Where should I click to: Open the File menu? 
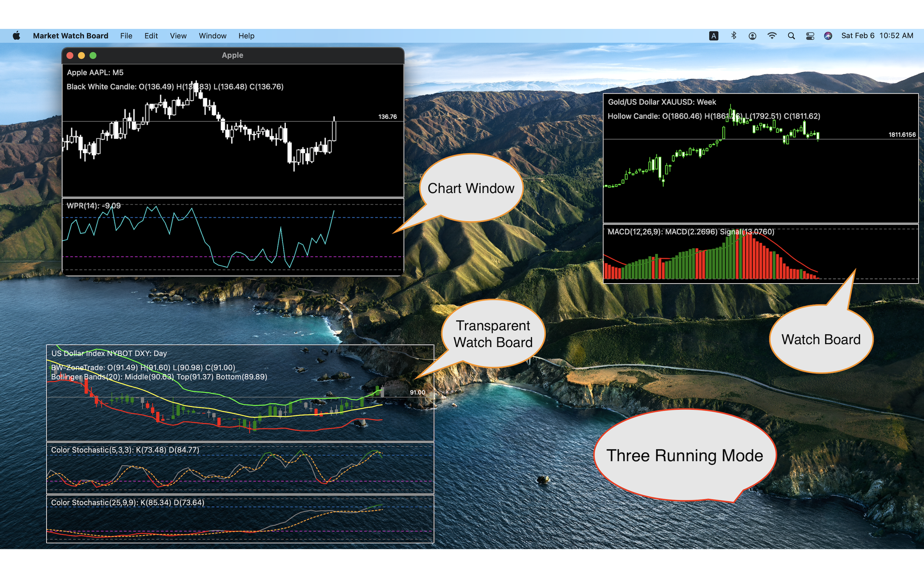[126, 36]
